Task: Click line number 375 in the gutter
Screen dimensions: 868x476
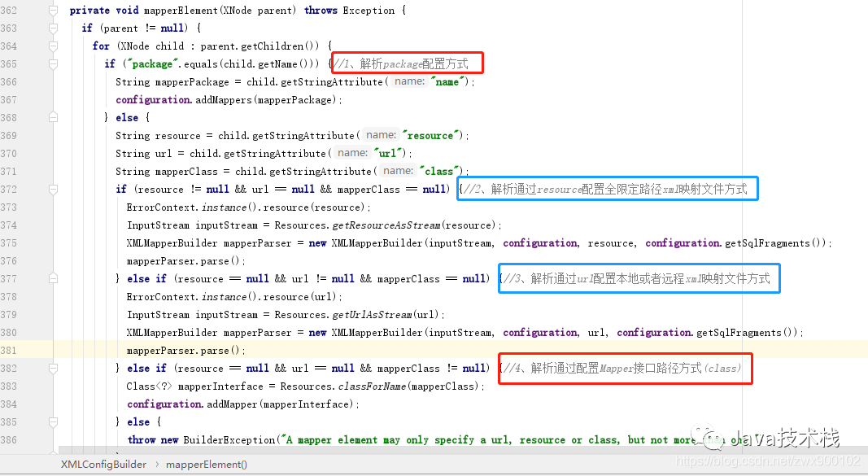Action: [x=9, y=243]
